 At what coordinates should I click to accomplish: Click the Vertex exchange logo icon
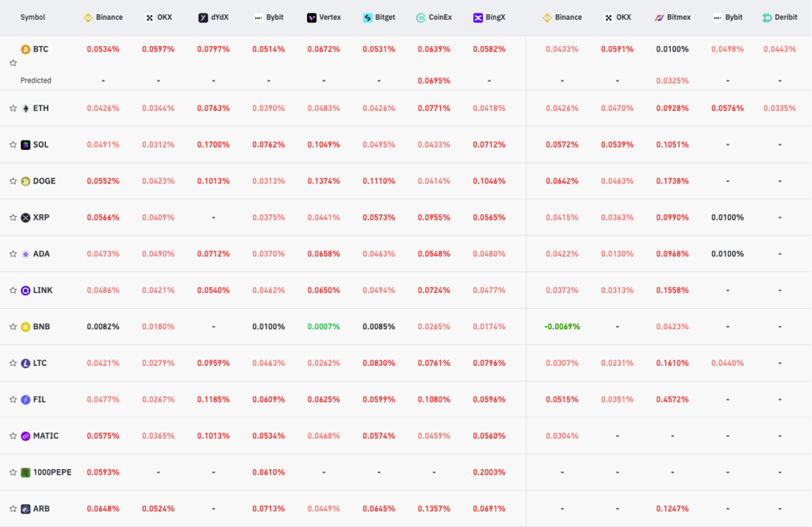(x=311, y=17)
